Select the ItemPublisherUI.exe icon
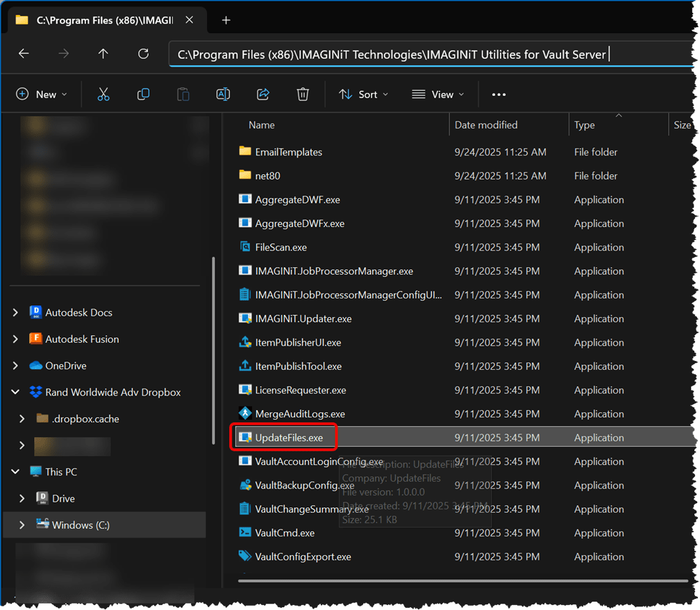 244,342
